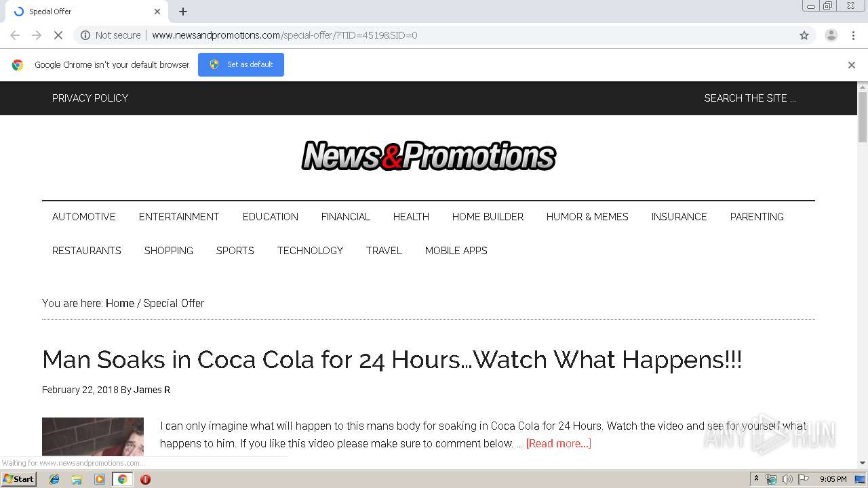Open the Action Center flag icon

(804, 479)
